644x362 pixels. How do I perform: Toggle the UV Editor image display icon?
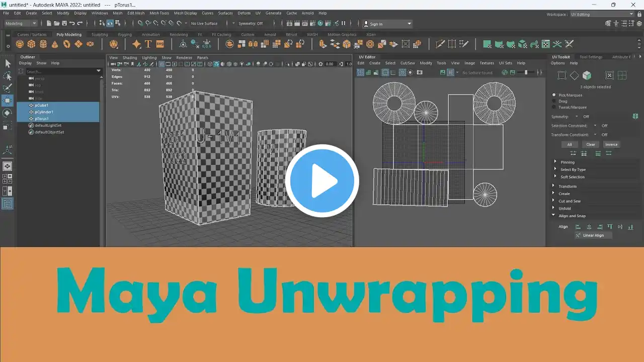click(443, 72)
